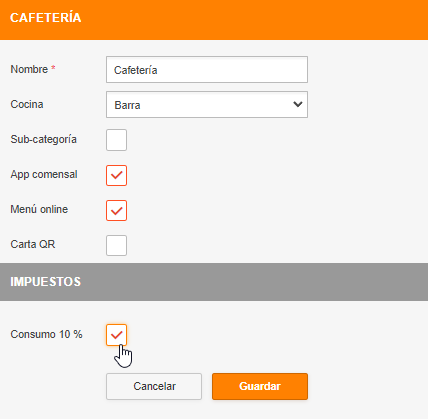Toggle the Consumo 10 % tax checkbox

click(116, 335)
